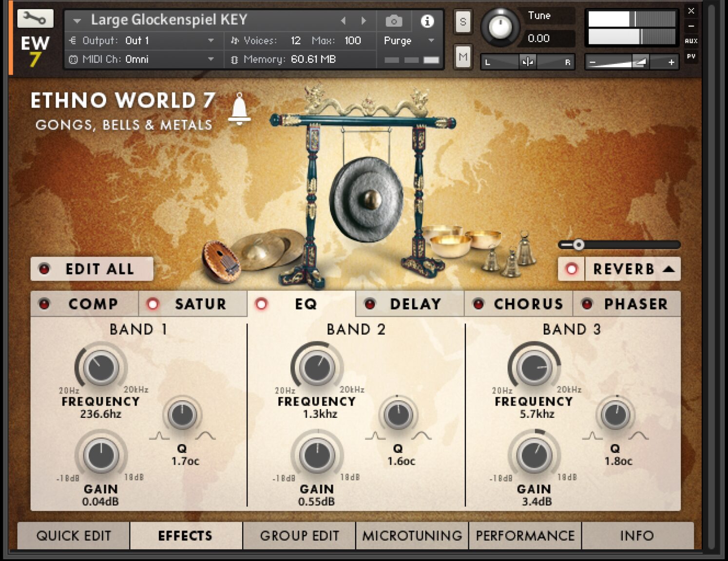The height and width of the screenshot is (561, 728).
Task: Switch to the QUICK EDIT tab
Action: (x=74, y=536)
